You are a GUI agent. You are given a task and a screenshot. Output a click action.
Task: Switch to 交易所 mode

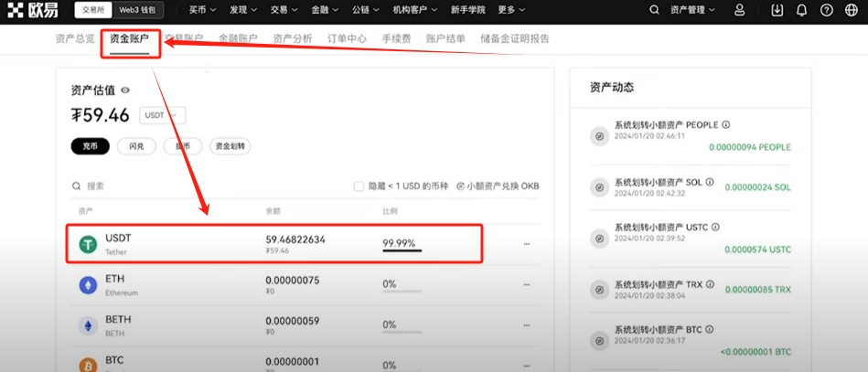pos(93,10)
